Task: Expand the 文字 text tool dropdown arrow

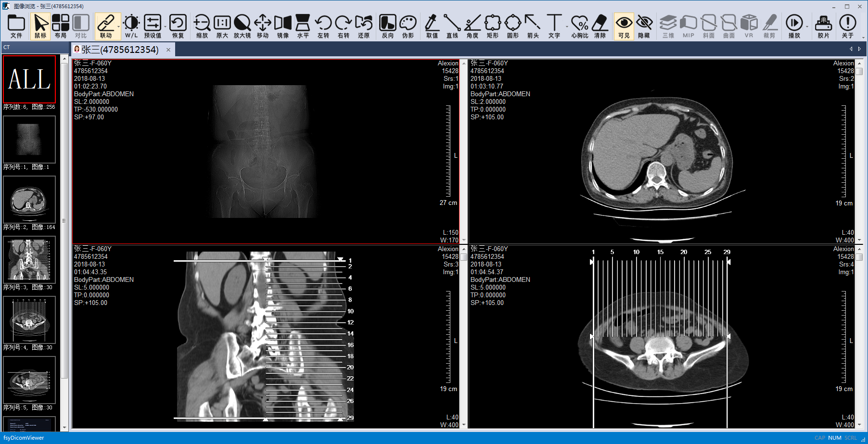Action: (x=566, y=27)
